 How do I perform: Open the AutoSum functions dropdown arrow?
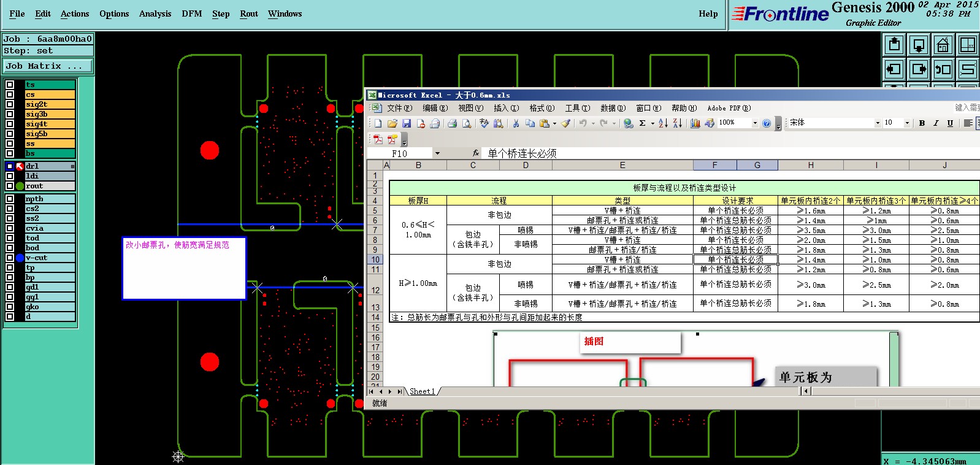pos(653,123)
